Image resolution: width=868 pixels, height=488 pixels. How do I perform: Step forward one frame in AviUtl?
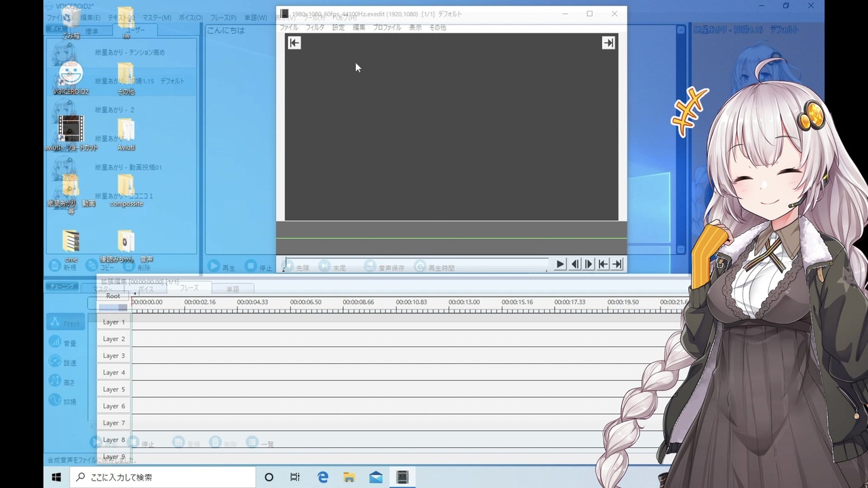coord(589,264)
